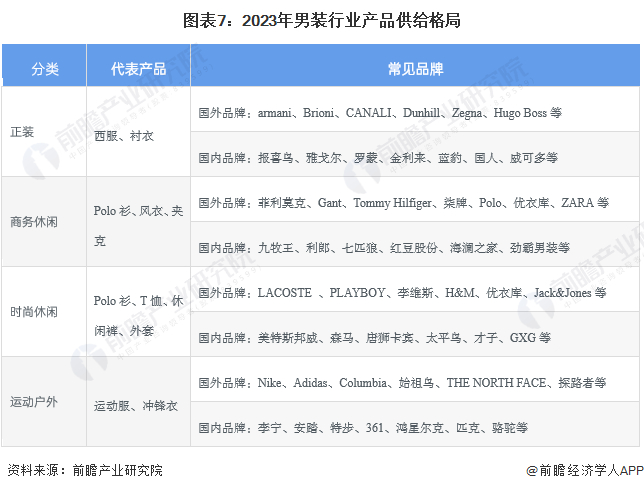Click the foreign brands row with Tommy Hilfiger
644x491 pixels.
pyautogui.click(x=415, y=199)
